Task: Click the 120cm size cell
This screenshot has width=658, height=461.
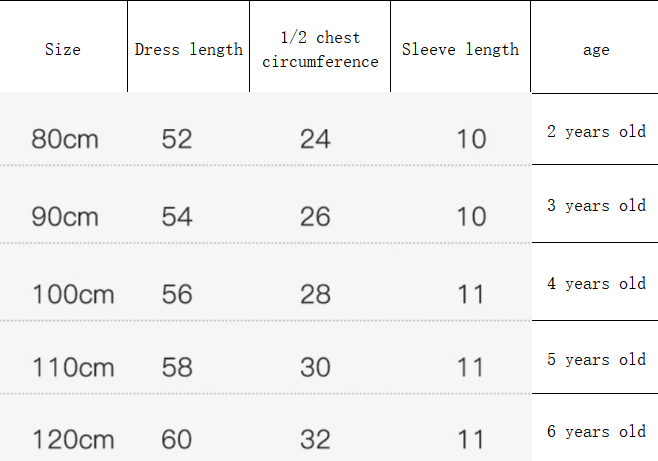Action: [73, 439]
